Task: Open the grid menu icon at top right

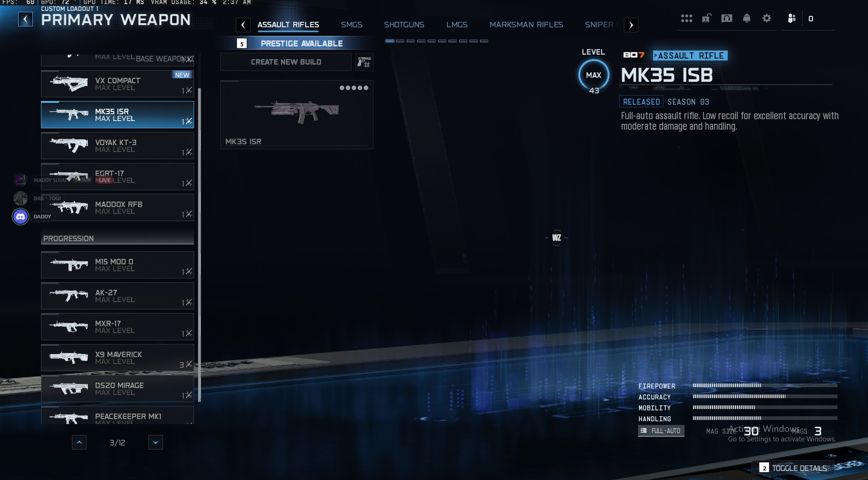Action: (x=686, y=18)
